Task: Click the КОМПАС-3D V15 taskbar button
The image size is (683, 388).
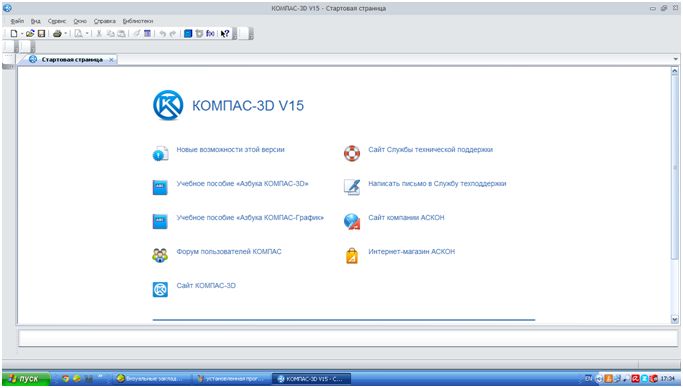Action: tap(311, 378)
